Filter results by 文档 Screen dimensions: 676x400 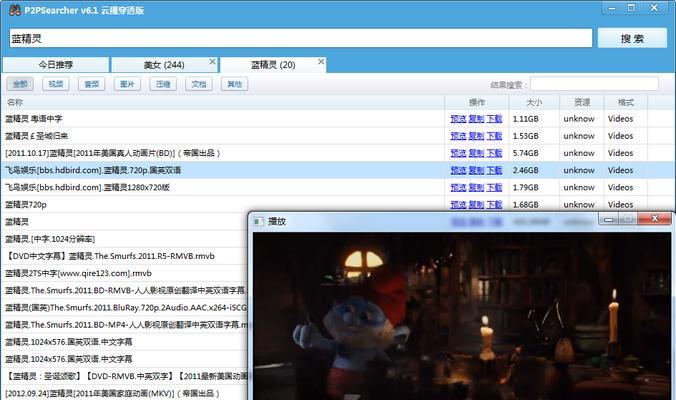(199, 84)
